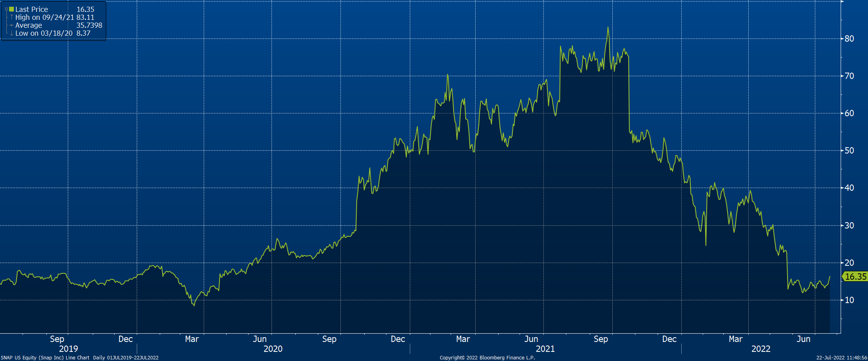
Task: Select the Average legend entry
Action: pos(29,25)
